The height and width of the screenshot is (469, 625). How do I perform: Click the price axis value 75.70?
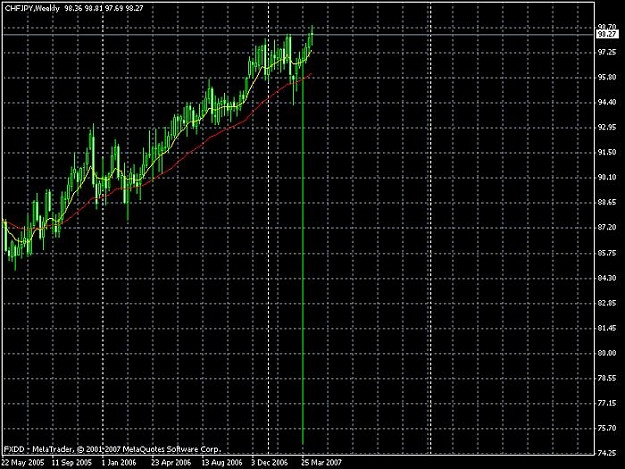(x=607, y=428)
